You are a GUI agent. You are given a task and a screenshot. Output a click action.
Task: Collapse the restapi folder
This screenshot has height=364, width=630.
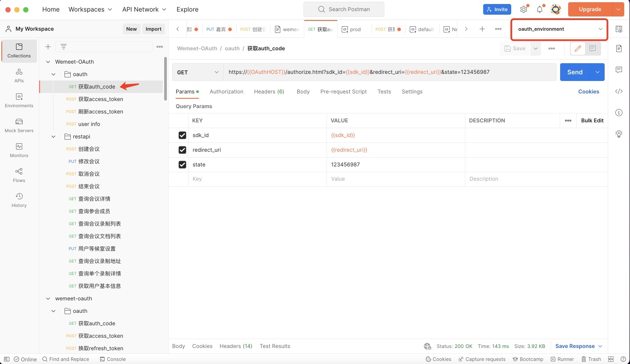tap(53, 137)
